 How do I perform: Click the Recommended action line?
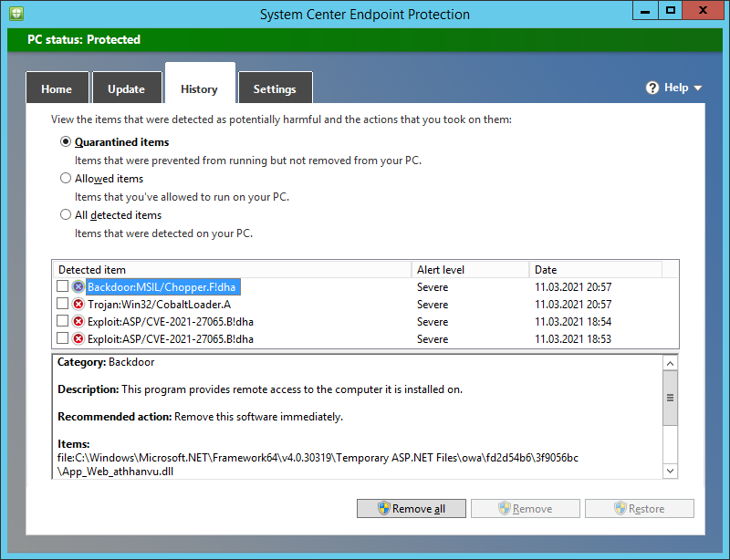click(x=200, y=417)
